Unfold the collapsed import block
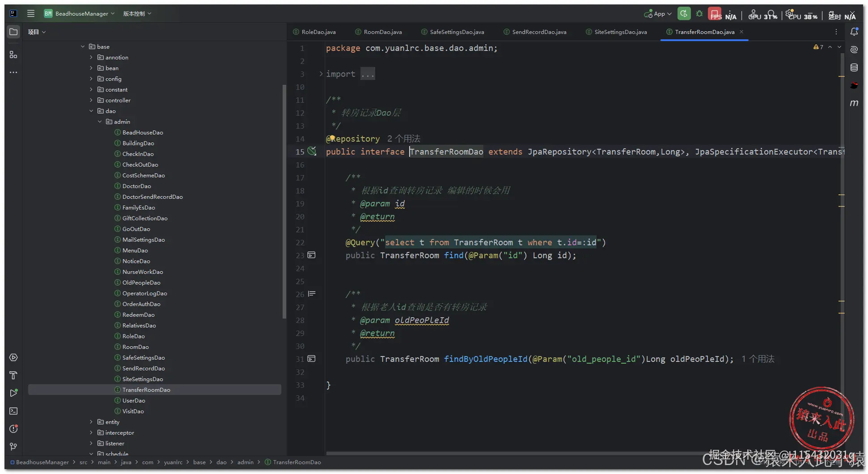 tap(321, 74)
